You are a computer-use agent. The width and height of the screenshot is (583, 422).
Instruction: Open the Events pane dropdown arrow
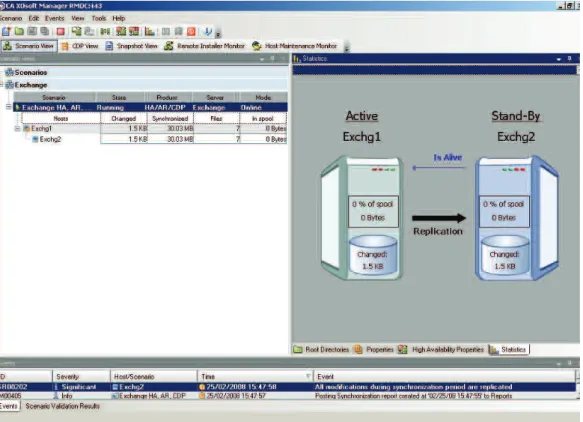(558, 363)
